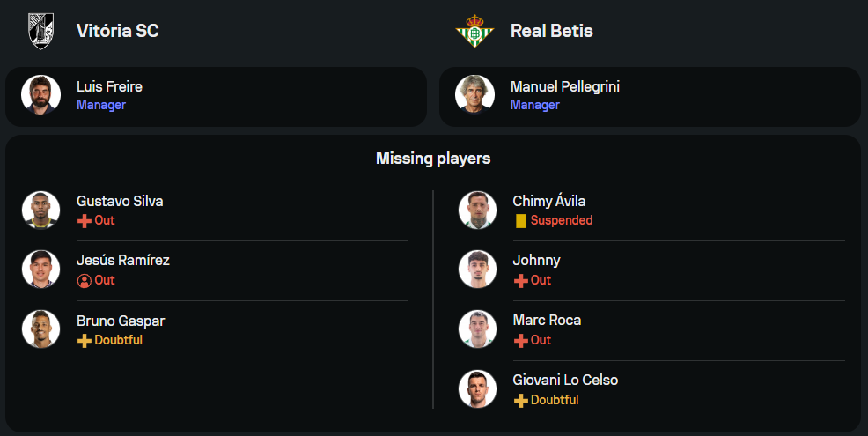Click the Manuel Pellegrini name text
Viewport: 868px width, 436px height.
(564, 87)
